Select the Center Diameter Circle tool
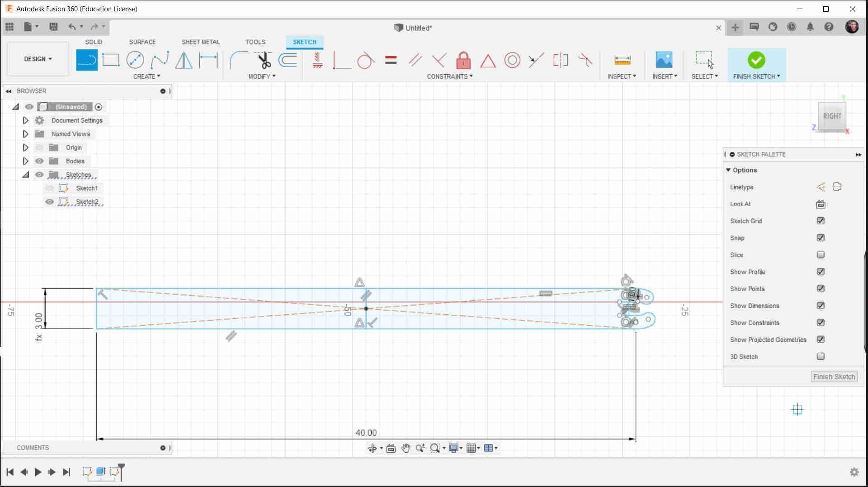 (136, 60)
